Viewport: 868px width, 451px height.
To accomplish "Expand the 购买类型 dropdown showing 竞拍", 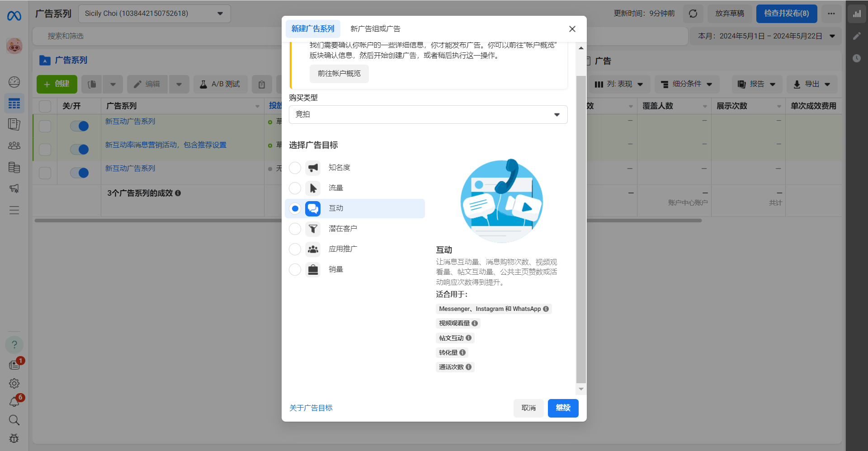I will [x=428, y=115].
